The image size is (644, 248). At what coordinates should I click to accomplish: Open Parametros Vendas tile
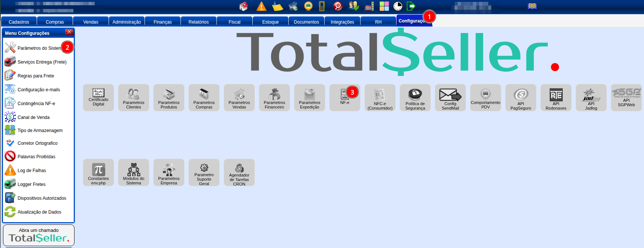pyautogui.click(x=239, y=98)
